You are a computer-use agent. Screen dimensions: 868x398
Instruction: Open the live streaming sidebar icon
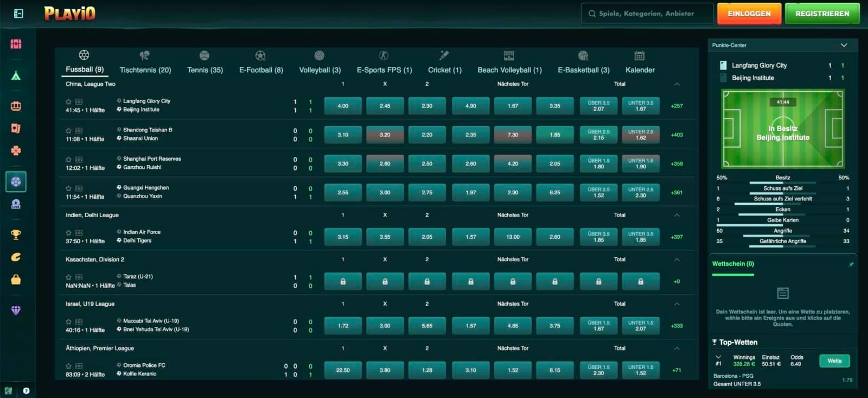pyautogui.click(x=16, y=204)
